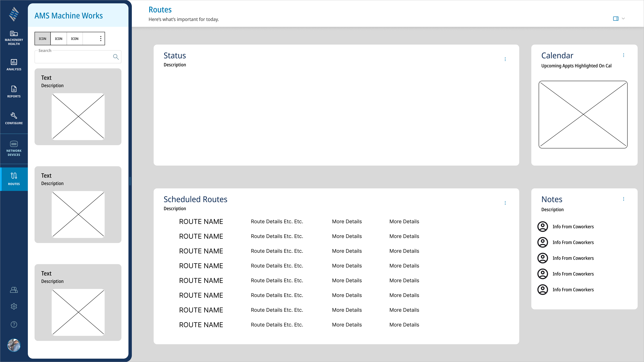Select the Routes tab in sidebar
Image resolution: width=644 pixels, height=362 pixels.
pyautogui.click(x=14, y=179)
